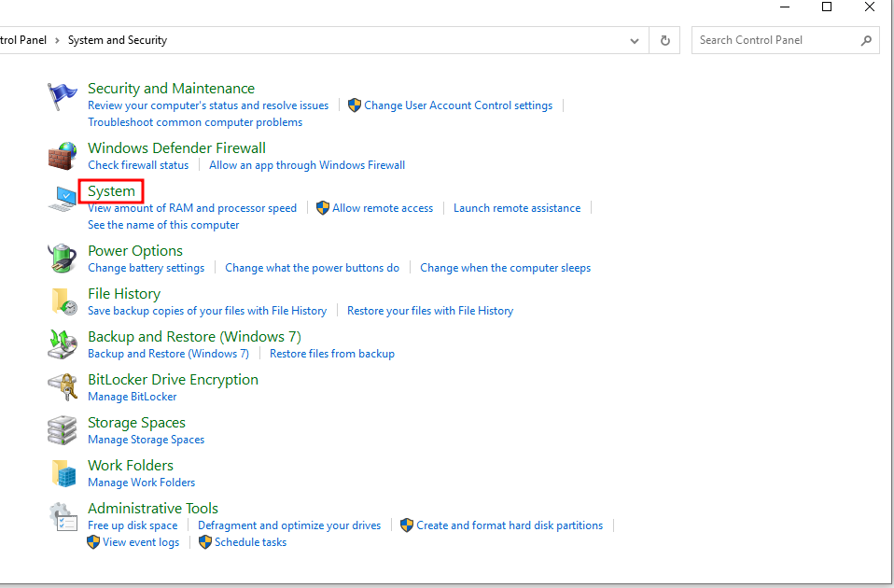Click Change what the power buttons do
Image resolution: width=894 pixels, height=588 pixels.
coord(313,268)
